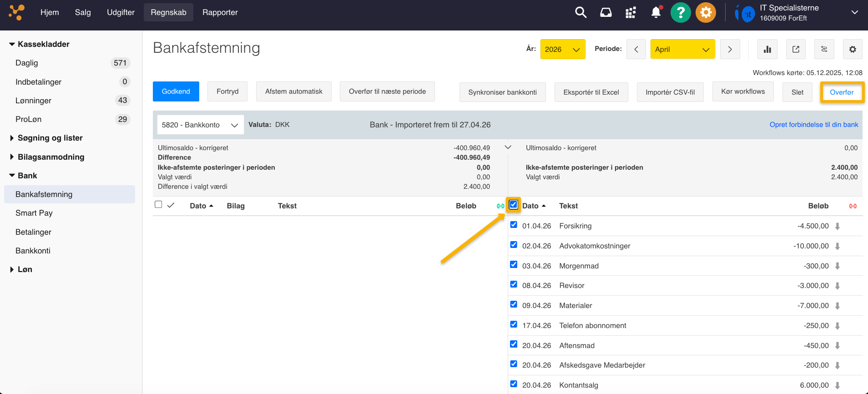Viewport: 868px width, 394px height.
Task: Click the search magnifier icon
Action: coord(580,12)
